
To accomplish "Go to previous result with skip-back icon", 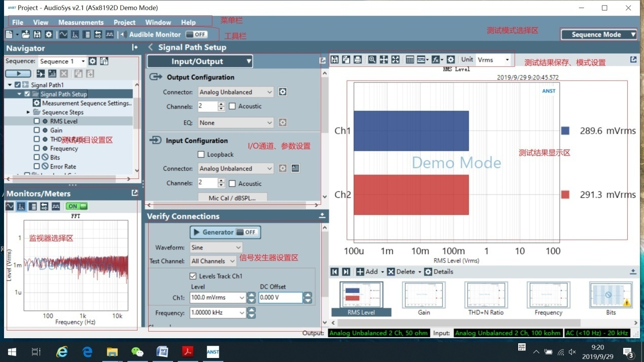I will [x=334, y=272].
